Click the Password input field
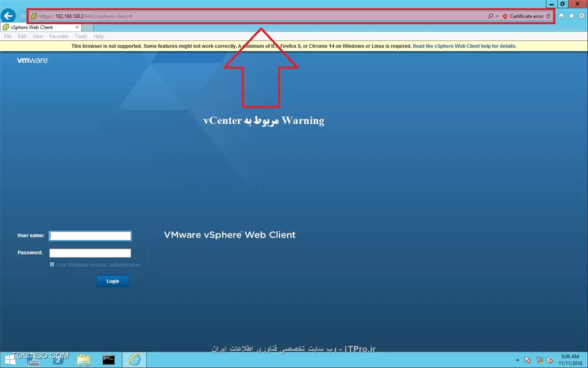This screenshot has width=588, height=368. point(90,253)
